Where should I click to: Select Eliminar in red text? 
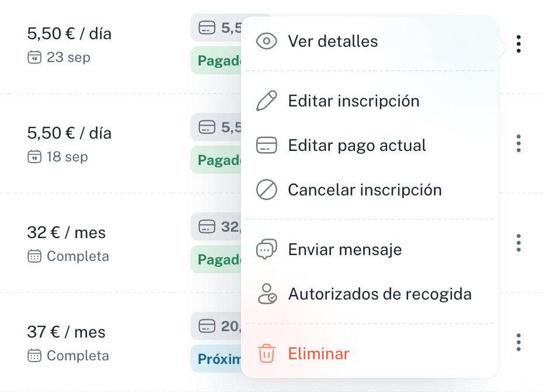319,353
